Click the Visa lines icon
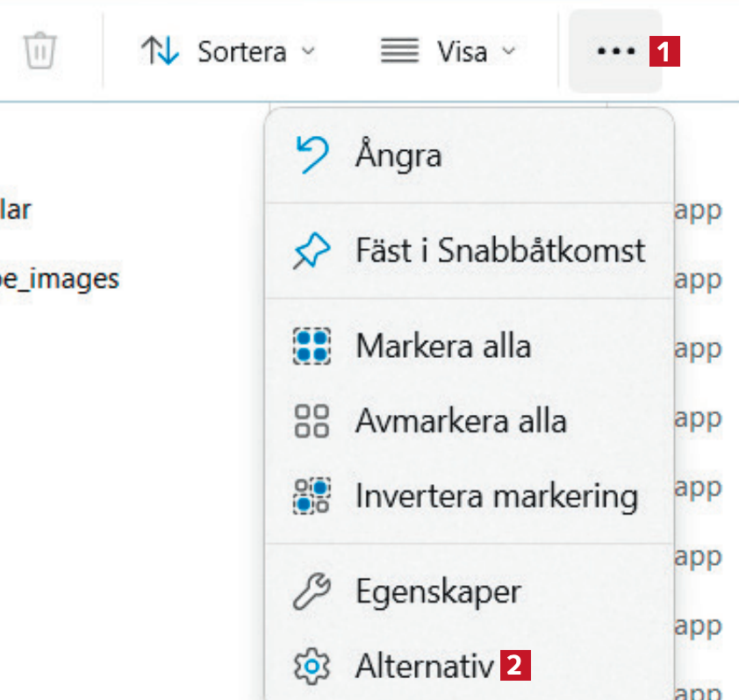 pos(399,51)
